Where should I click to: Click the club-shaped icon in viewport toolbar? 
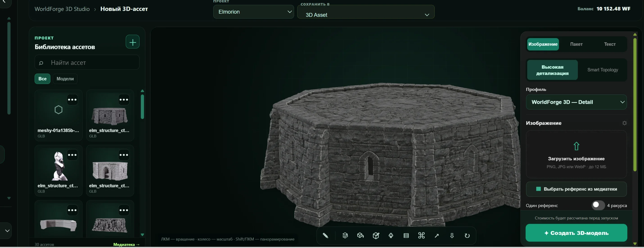tap(391, 235)
